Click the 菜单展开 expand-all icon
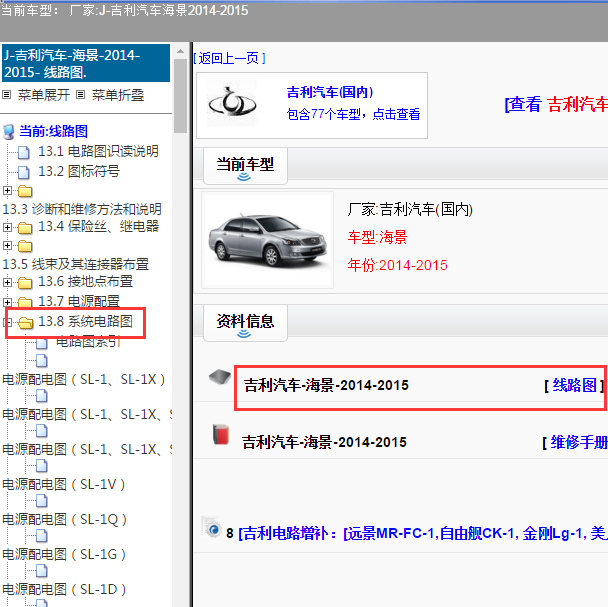Image resolution: width=608 pixels, height=607 pixels. click(x=6, y=95)
